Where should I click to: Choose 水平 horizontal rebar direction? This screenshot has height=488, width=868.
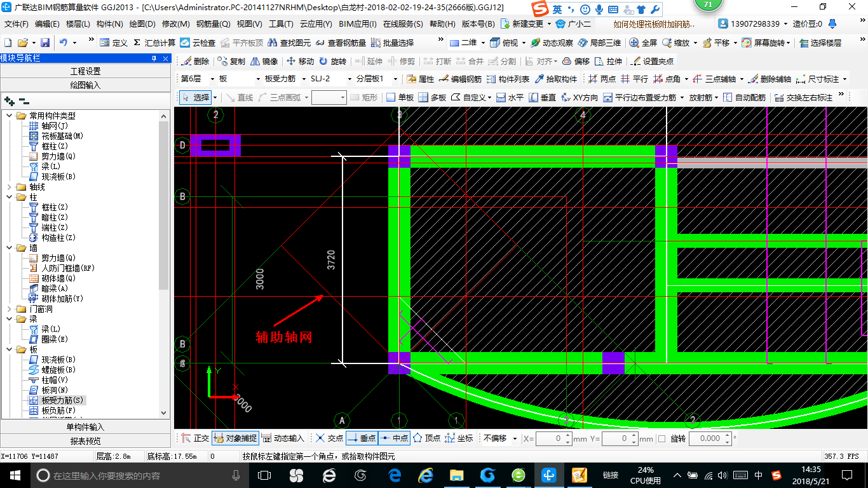point(510,97)
